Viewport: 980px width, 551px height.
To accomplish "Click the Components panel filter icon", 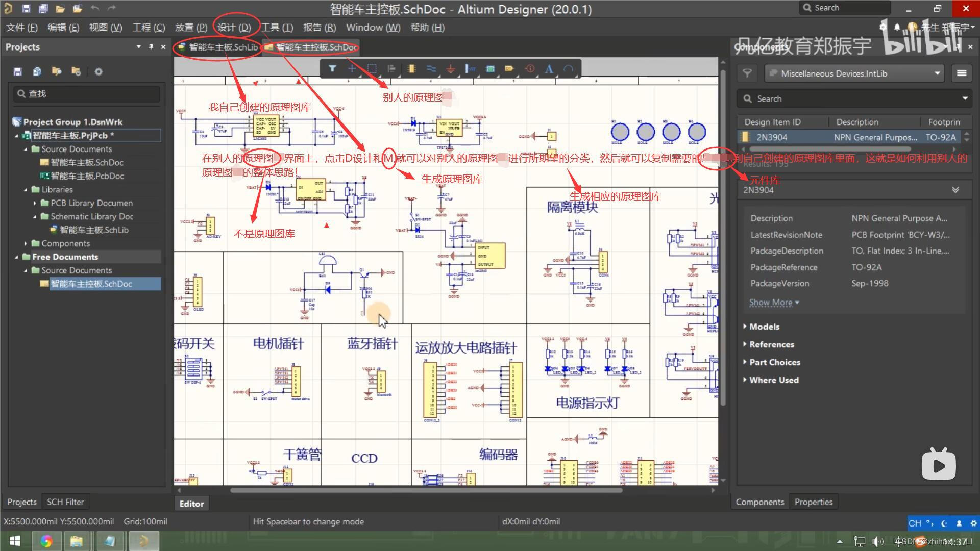I will 747,73.
